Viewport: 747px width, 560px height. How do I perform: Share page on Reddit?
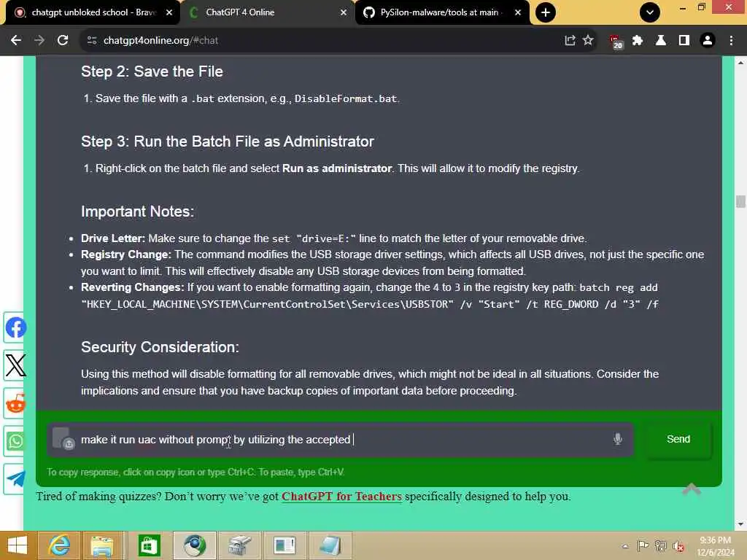15,403
